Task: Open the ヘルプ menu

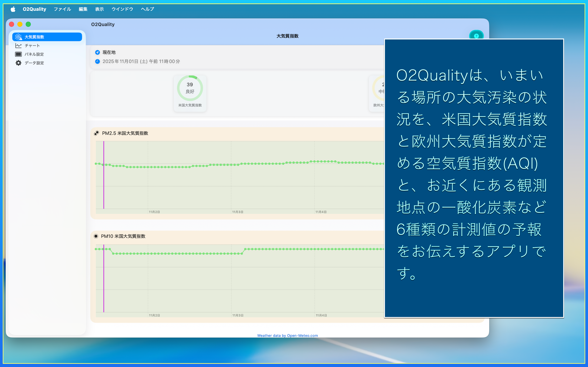Action: point(147,9)
